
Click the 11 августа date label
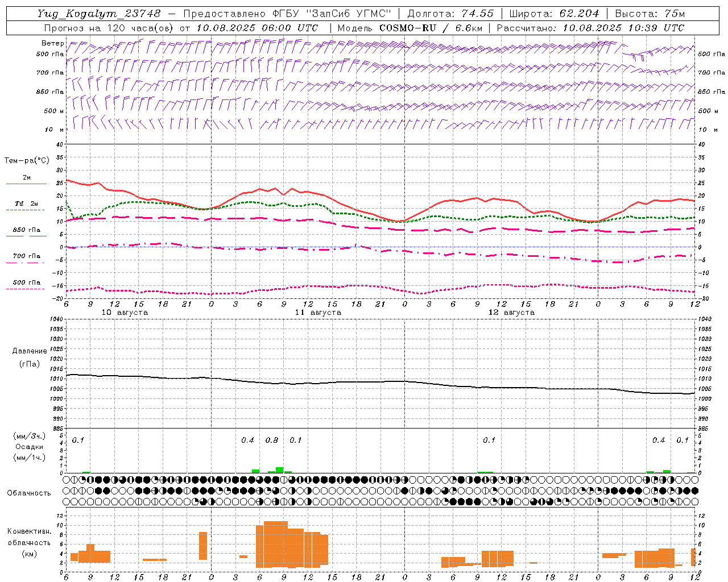tap(318, 313)
